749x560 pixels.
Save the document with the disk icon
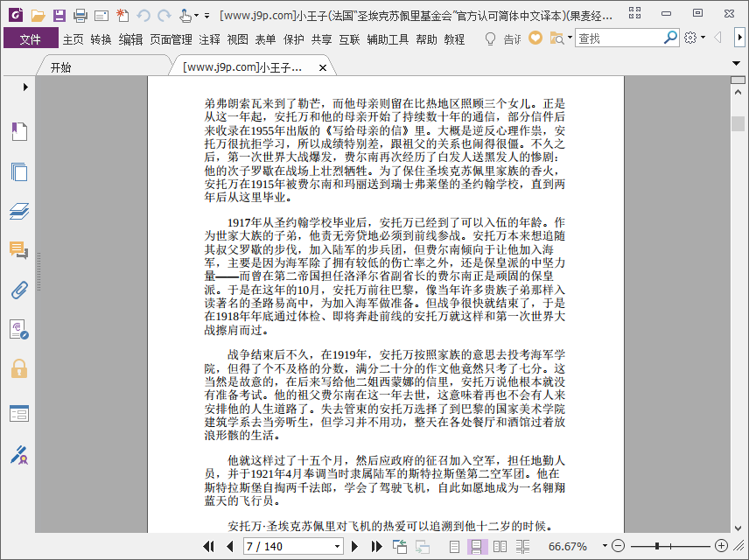tap(59, 16)
